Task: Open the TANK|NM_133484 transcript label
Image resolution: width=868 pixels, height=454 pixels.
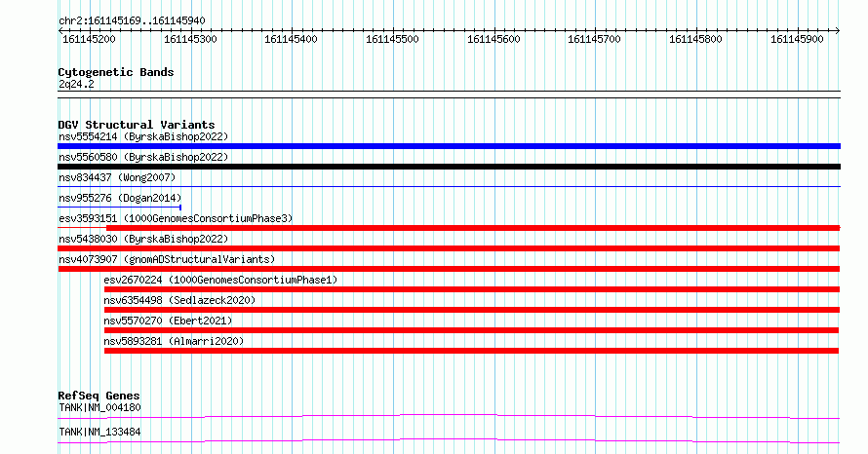Action: 99,432
